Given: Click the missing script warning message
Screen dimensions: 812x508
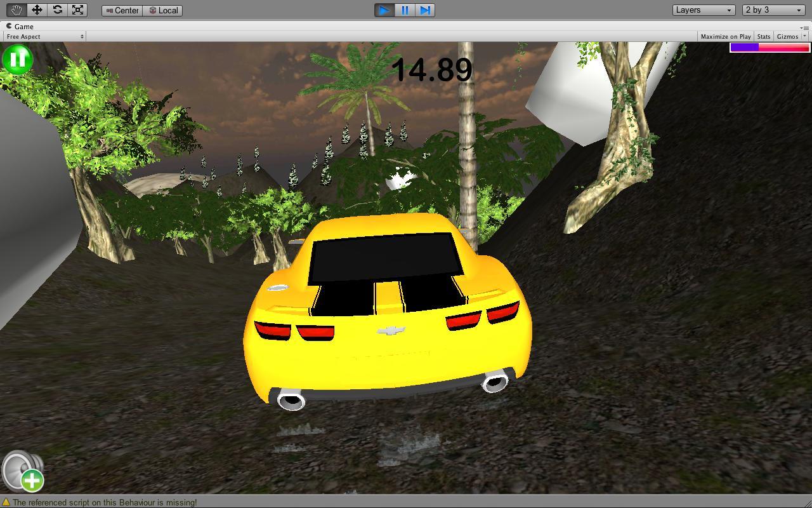Looking at the screenshot, I should pyautogui.click(x=101, y=502).
